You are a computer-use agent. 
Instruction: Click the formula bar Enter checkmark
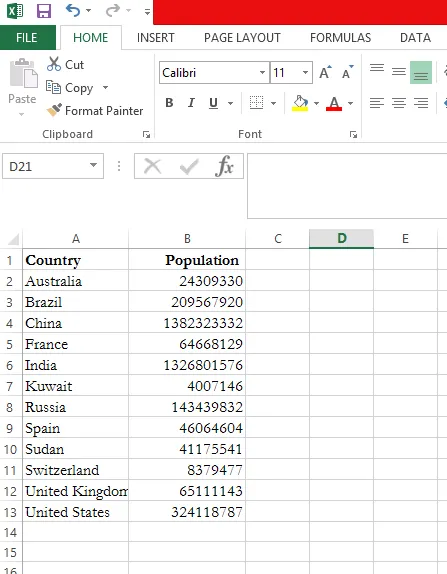pos(189,166)
